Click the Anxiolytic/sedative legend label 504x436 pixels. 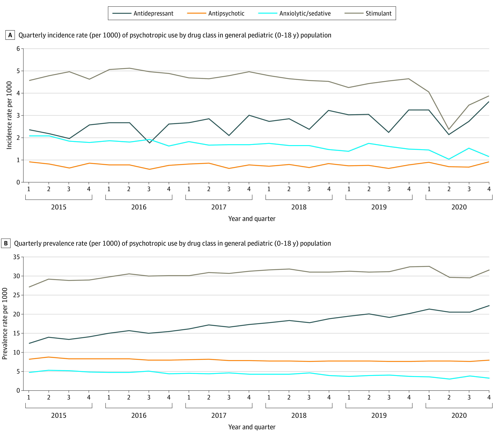[x=305, y=13]
